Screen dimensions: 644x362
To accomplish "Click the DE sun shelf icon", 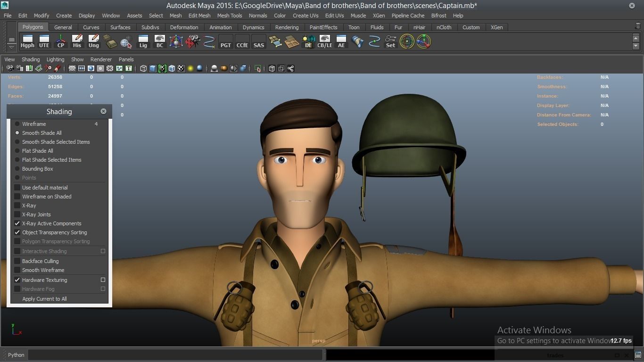I will [308, 41].
